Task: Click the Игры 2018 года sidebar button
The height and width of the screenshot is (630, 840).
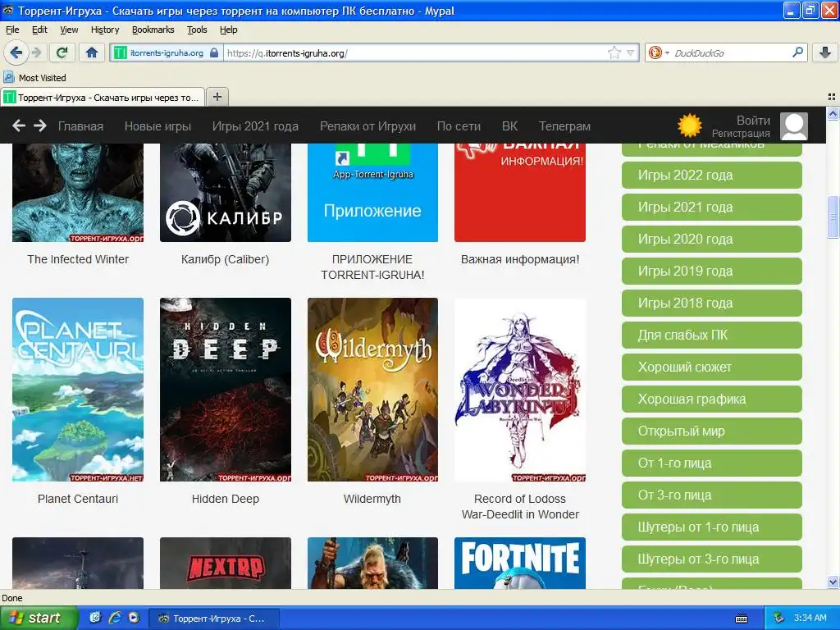Action: pos(711,304)
